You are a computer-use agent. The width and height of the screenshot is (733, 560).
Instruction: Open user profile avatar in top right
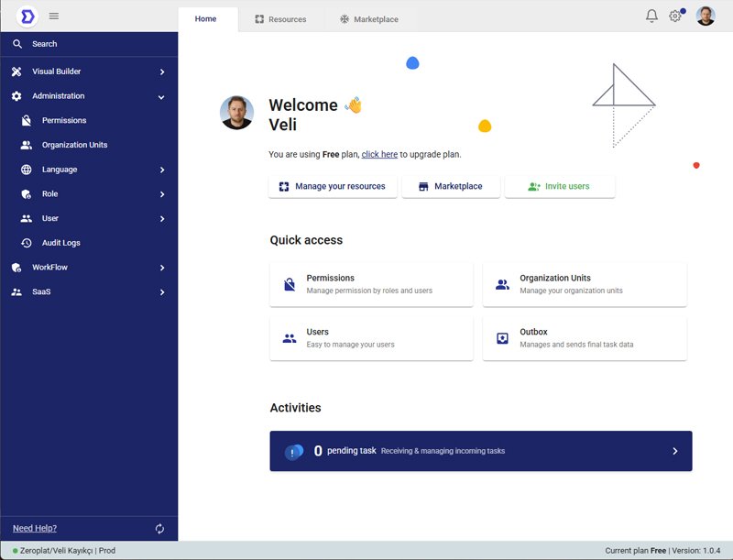(706, 16)
